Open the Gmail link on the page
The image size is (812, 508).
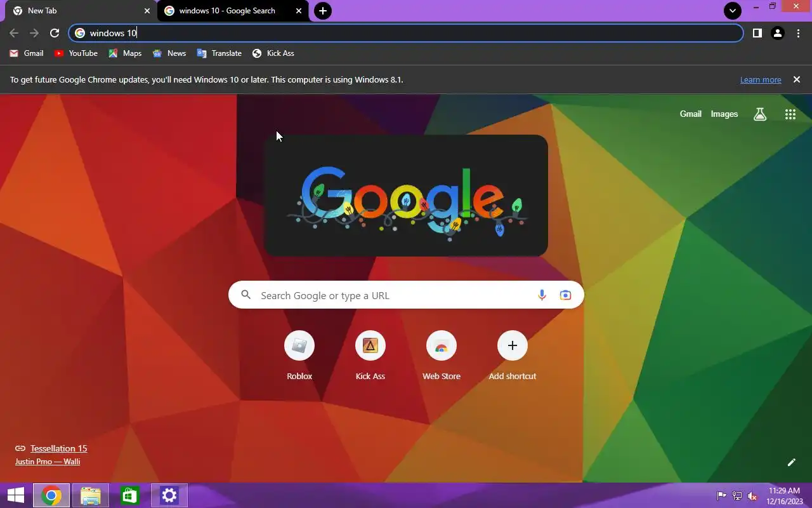coord(690,114)
